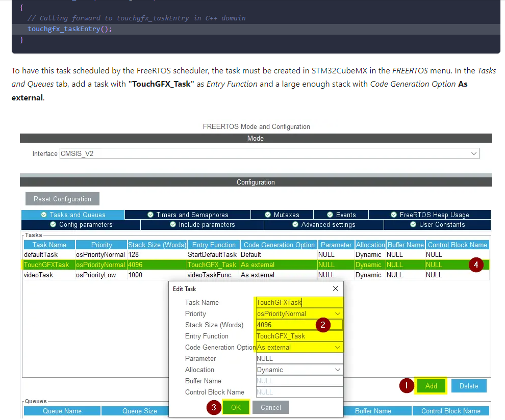Click the Control Block Name field in dialog
The height and width of the screenshot is (420, 505).
point(299,392)
